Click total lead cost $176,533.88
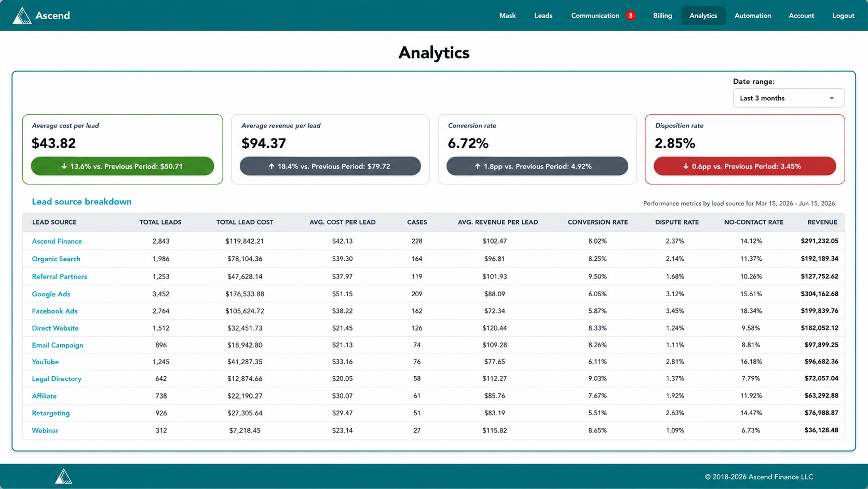868x489 pixels. 245,294
